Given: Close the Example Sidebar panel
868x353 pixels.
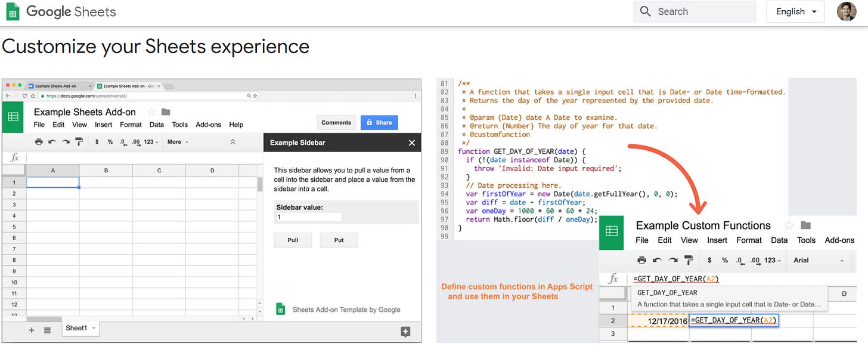Looking at the screenshot, I should 411,143.
